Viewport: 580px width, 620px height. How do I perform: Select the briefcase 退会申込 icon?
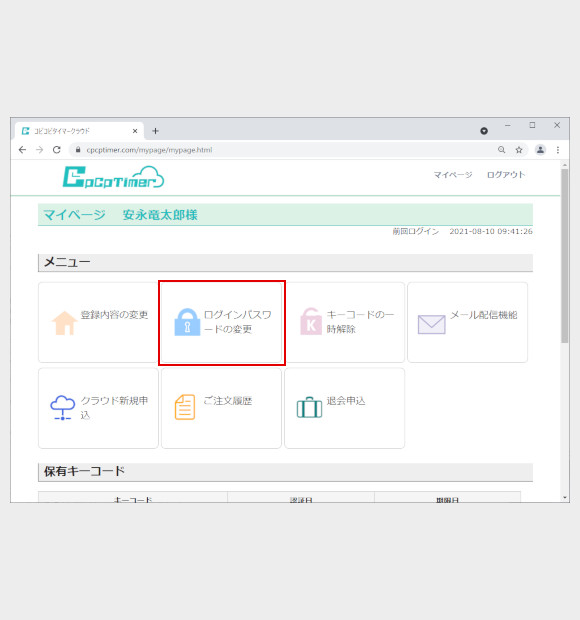pos(309,407)
